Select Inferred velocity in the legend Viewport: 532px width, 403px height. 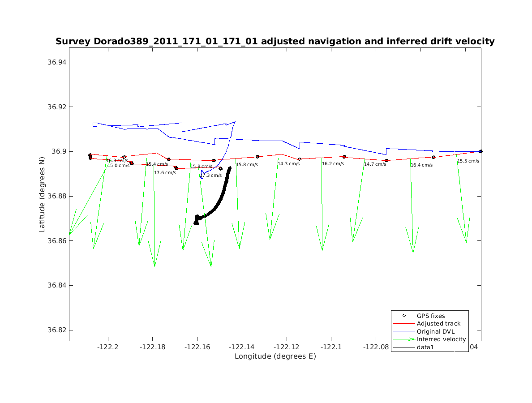pyautogui.click(x=441, y=339)
